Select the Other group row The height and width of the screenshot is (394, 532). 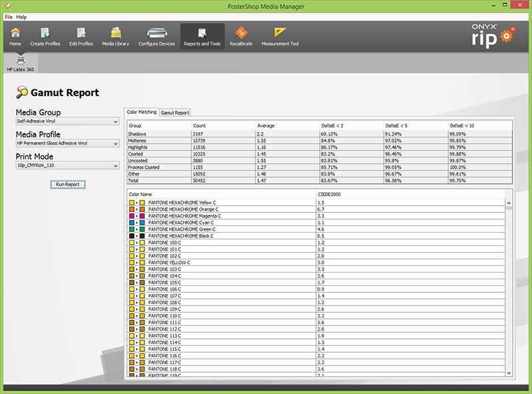click(320, 174)
